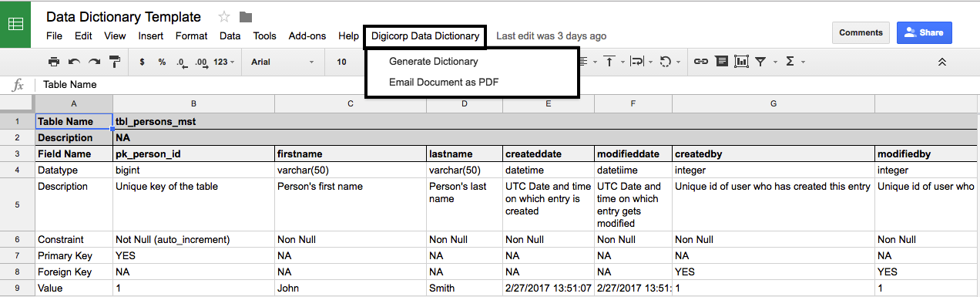Open the Format menu

(191, 35)
